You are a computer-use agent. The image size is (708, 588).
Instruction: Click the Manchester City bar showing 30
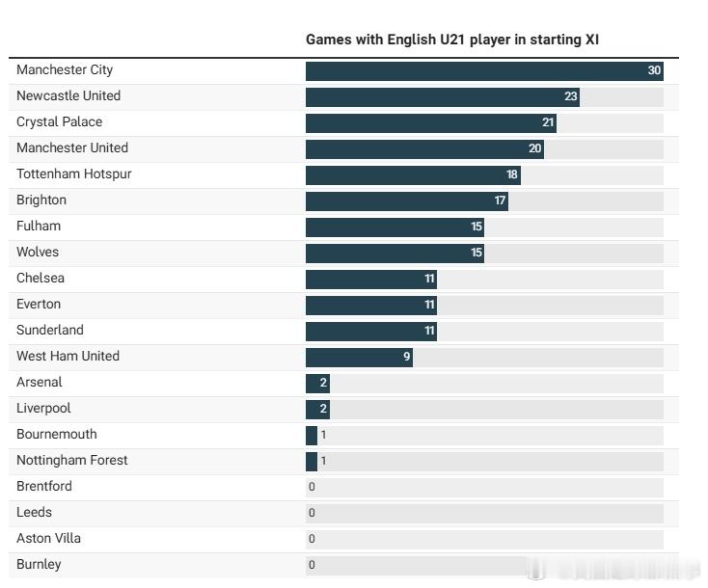coord(484,71)
